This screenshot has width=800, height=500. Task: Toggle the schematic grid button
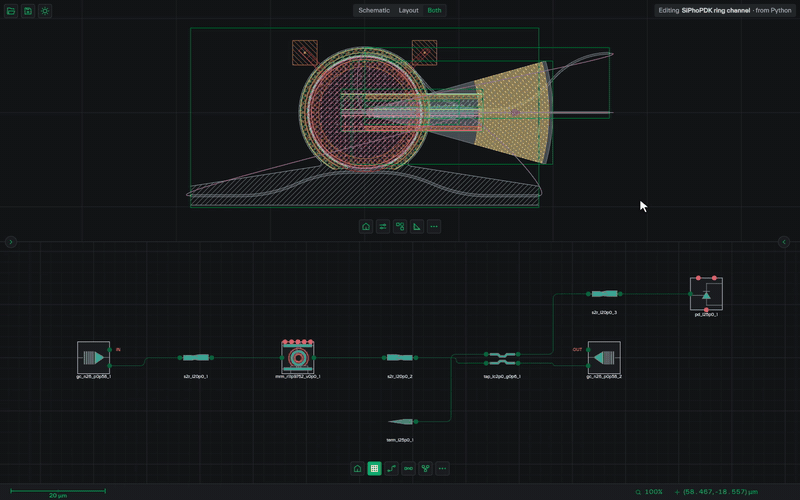[x=374, y=468]
